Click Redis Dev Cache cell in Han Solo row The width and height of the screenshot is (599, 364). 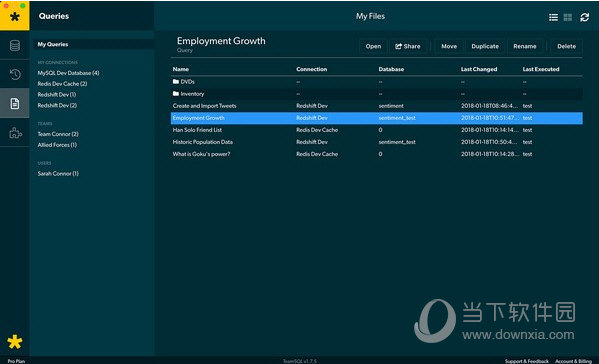click(317, 130)
